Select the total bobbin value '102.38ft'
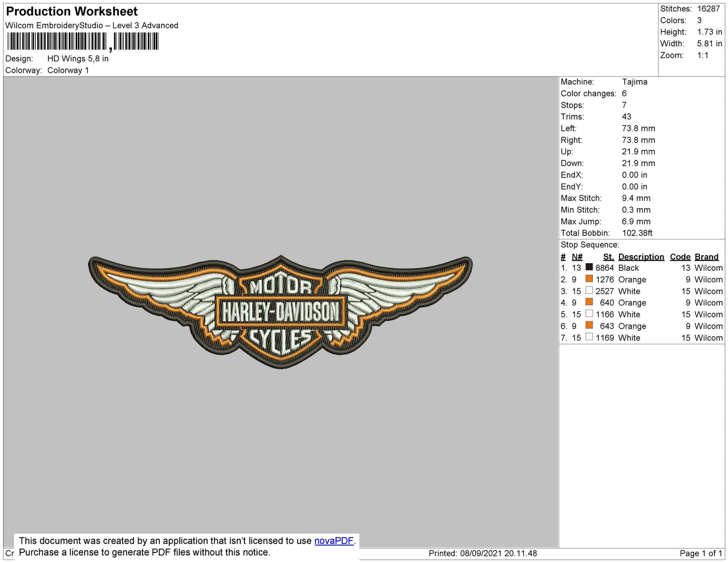The width and height of the screenshot is (728, 563). [x=637, y=233]
